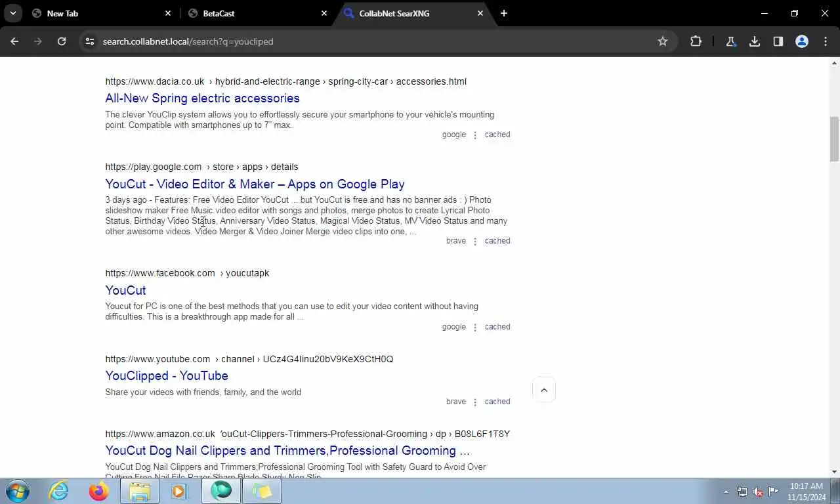Launch Internet Explorer from taskbar
Viewport: 840px width, 504px height.
click(58, 491)
